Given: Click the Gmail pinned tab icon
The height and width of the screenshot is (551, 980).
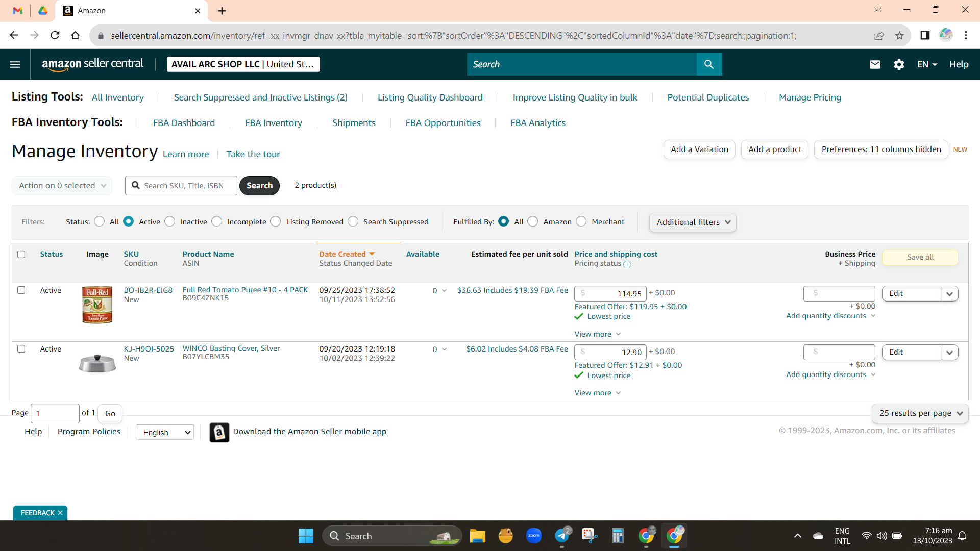Looking at the screenshot, I should click(18, 11).
